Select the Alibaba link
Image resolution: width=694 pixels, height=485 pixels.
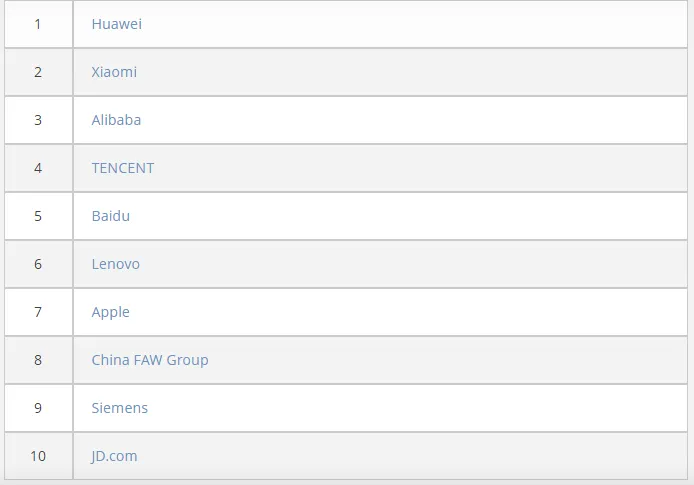[116, 120]
